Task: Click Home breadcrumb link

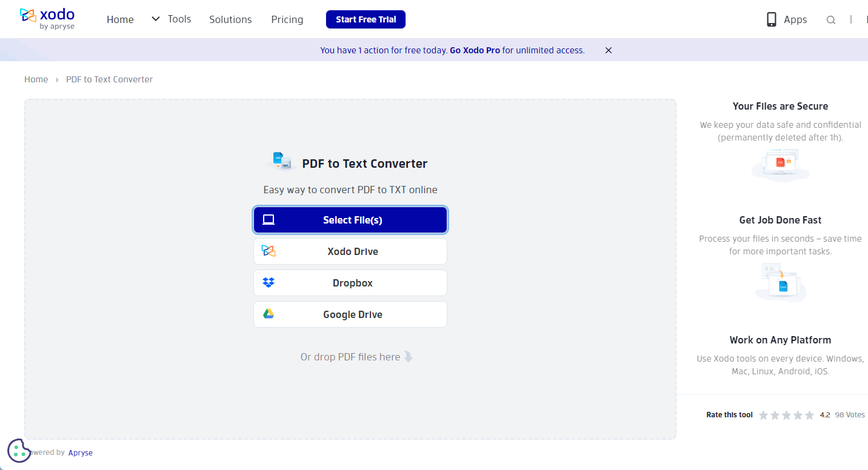Action: click(36, 79)
